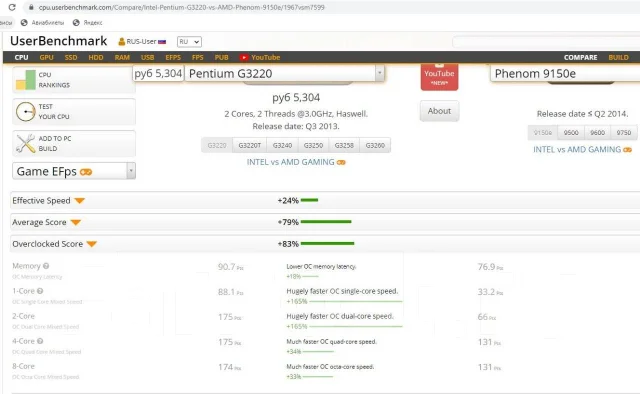Open COMPARE in the menu bar
Image resolution: width=640 pixels, height=394 pixels.
click(580, 58)
